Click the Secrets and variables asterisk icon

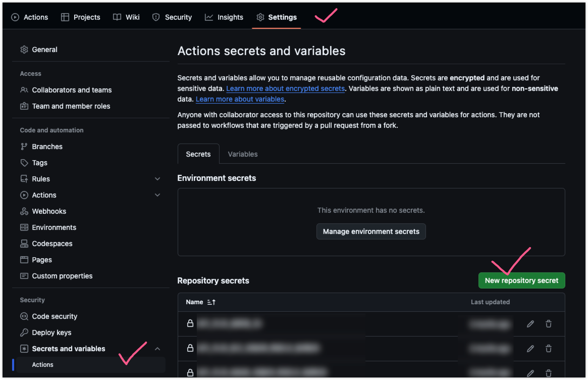[24, 349]
